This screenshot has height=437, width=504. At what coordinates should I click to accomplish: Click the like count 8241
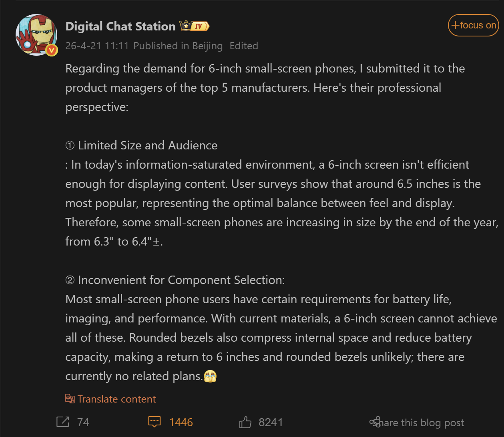coord(271,422)
